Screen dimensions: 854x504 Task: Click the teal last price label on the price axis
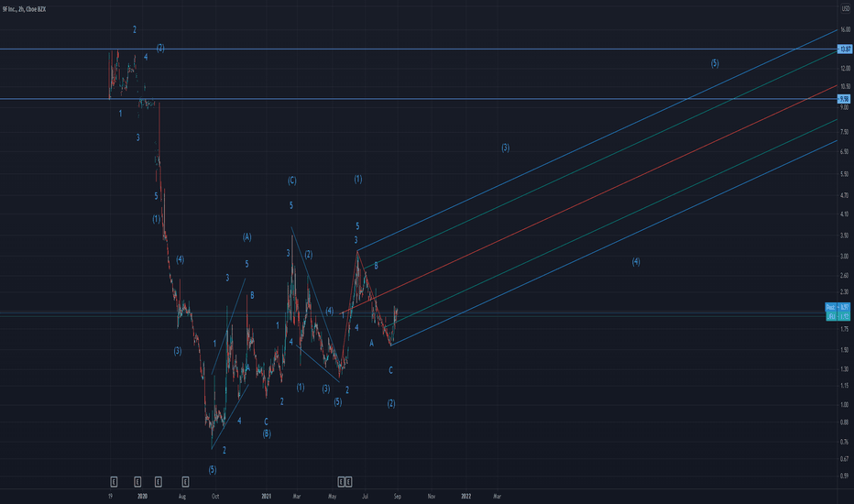coord(838,316)
